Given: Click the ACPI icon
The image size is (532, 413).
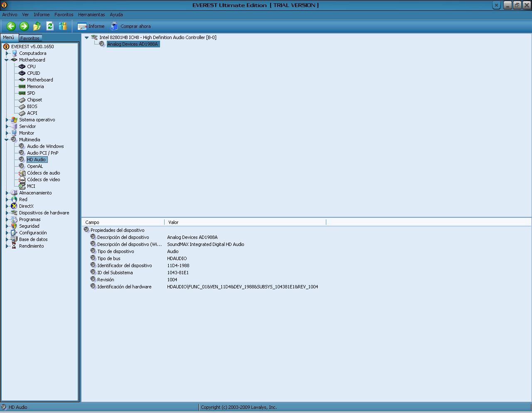Looking at the screenshot, I should 22,113.
